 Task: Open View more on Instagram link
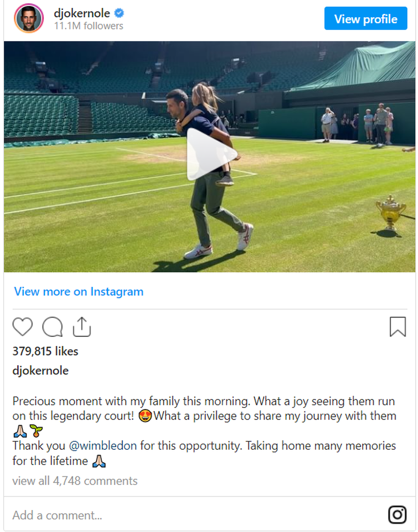point(79,291)
